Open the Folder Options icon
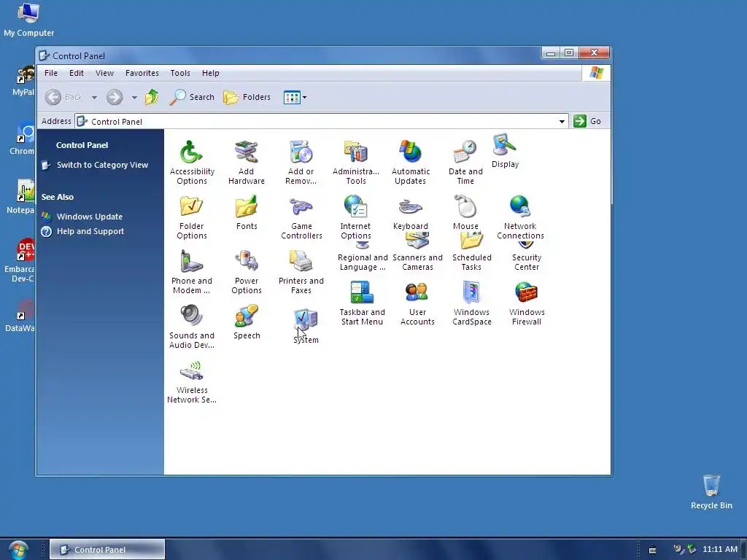Viewport: 747px width, 560px height. point(192,217)
